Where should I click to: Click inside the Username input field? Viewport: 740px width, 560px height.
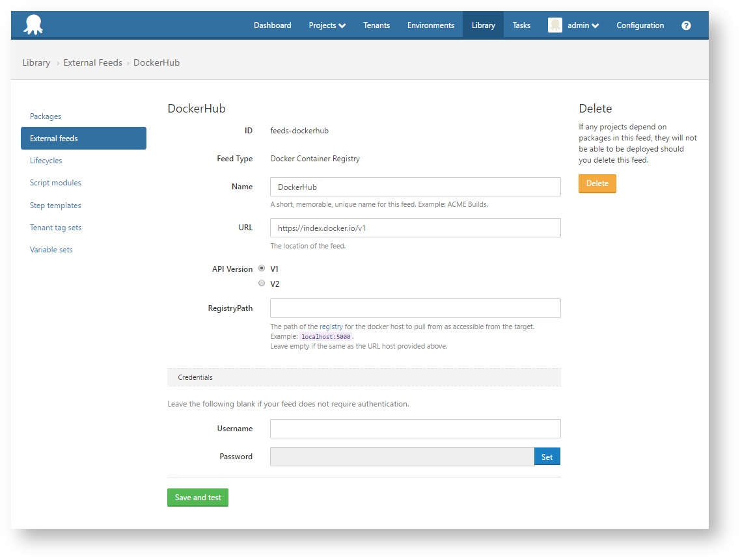[x=415, y=429]
